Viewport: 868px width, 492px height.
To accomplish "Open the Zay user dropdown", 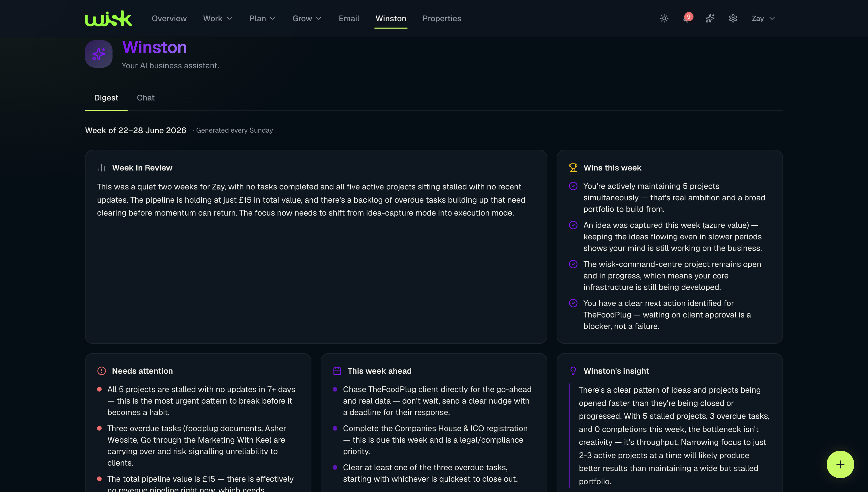I will click(763, 18).
